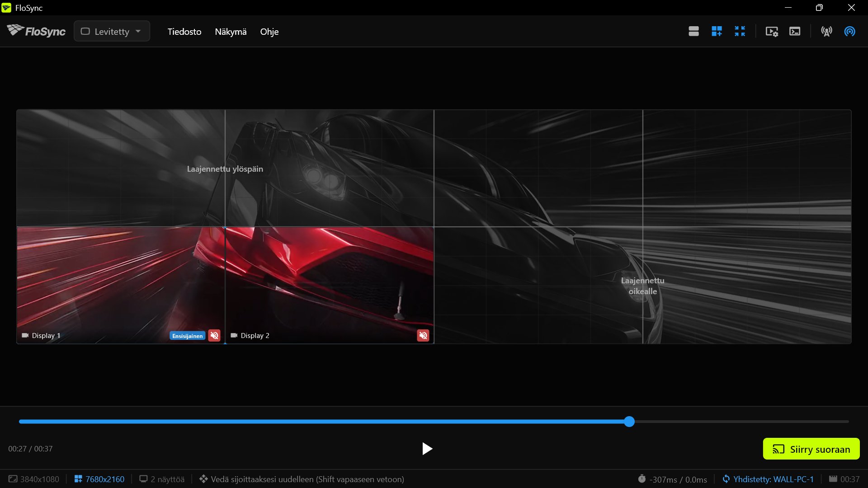Click the Vedä sijoittaaksesi uudelleen hint text

pyautogui.click(x=307, y=479)
